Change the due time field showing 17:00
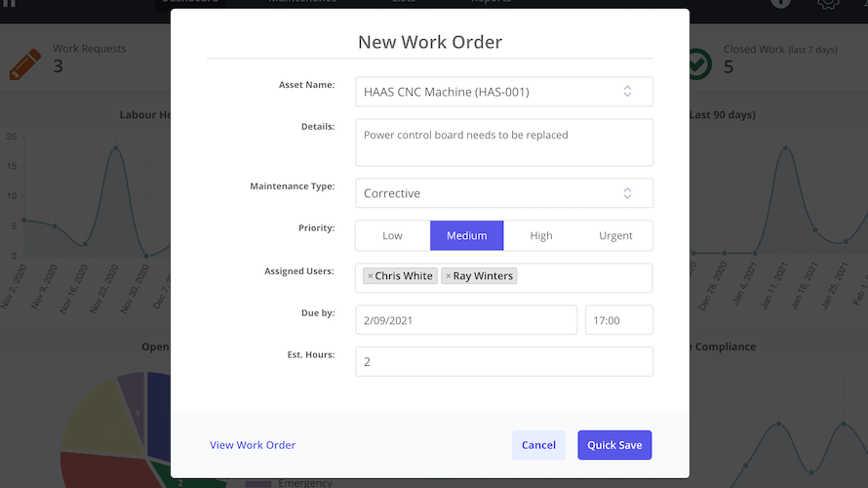 [618, 320]
